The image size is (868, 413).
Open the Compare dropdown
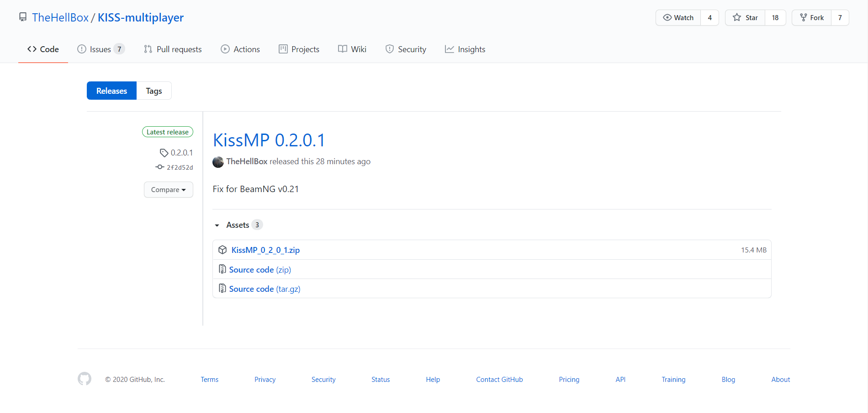[x=169, y=190]
